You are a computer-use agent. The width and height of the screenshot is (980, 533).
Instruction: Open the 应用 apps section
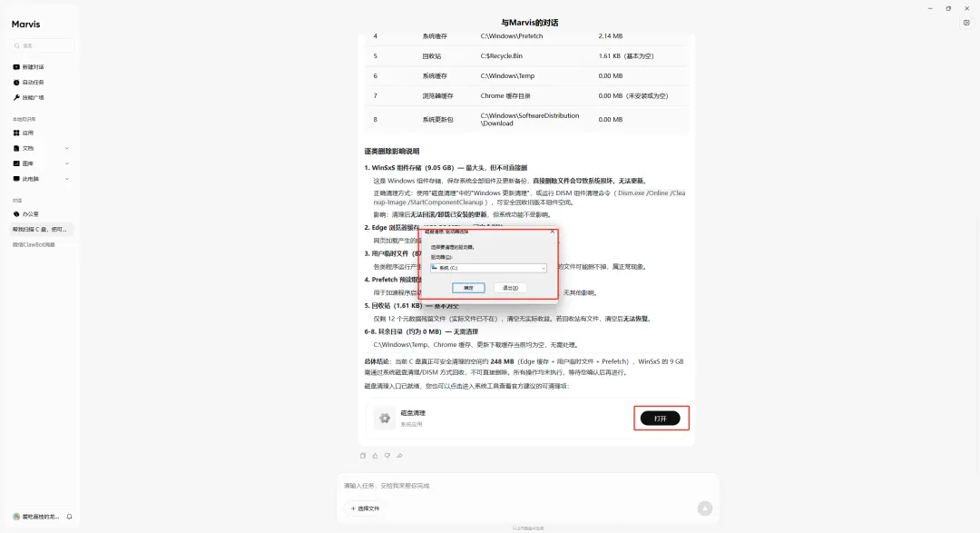point(24,133)
